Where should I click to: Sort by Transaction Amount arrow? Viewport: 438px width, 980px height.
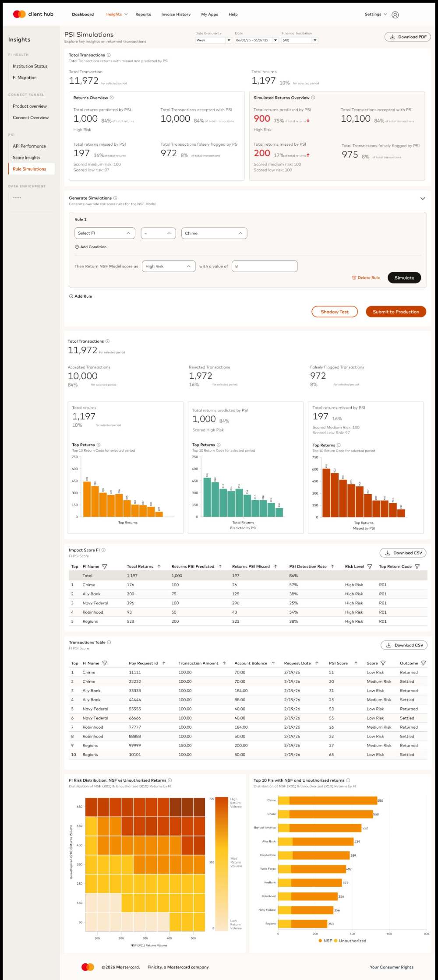224,663
